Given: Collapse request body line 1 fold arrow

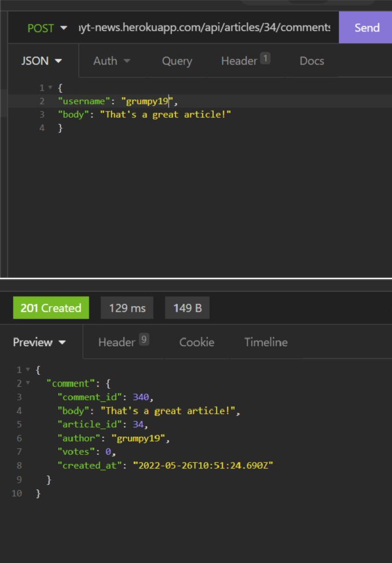Looking at the screenshot, I should pyautogui.click(x=50, y=88).
